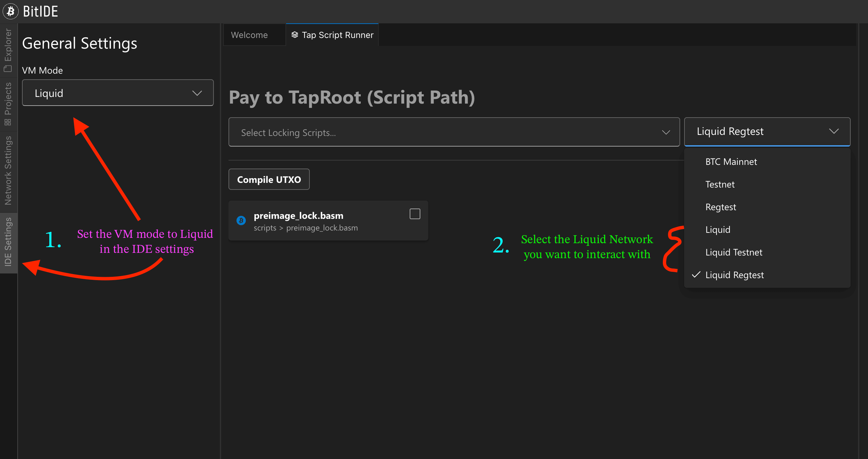Open the Projects sidebar panel
This screenshot has width=868, height=459.
(x=8, y=104)
